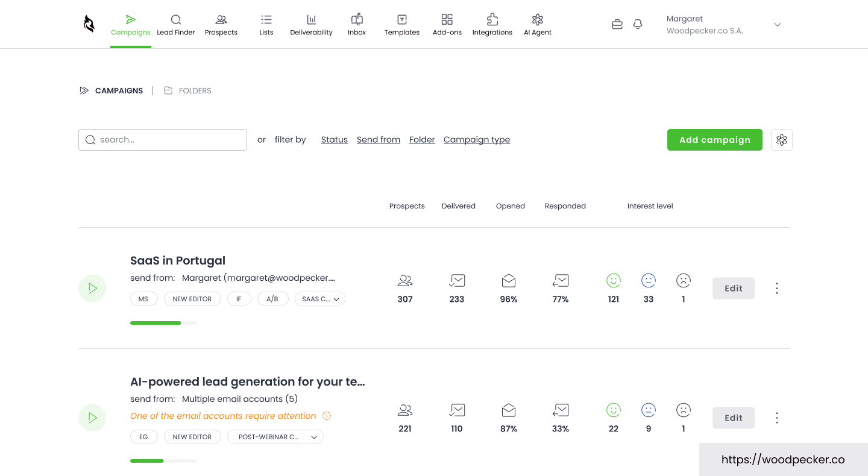Click the Add campaign button
The image size is (868, 476).
(x=715, y=140)
